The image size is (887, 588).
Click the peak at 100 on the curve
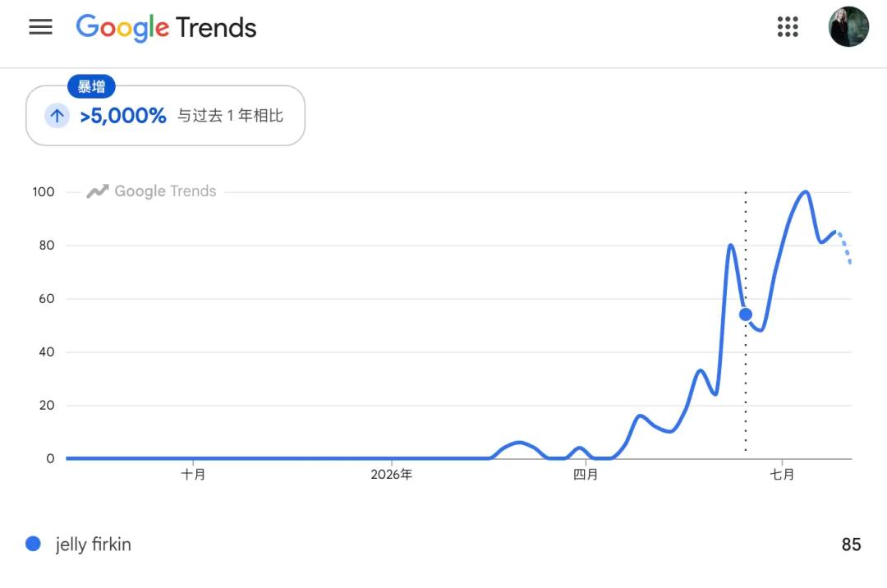tap(806, 192)
